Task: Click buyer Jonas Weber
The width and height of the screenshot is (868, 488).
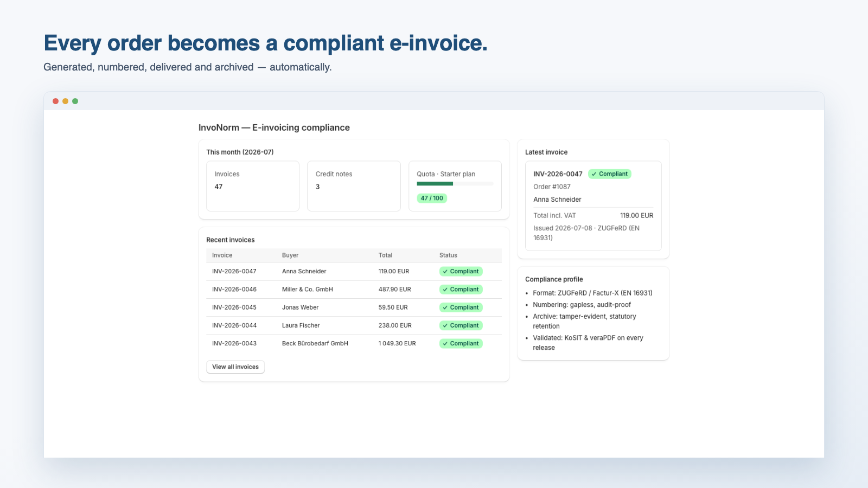Action: click(301, 307)
